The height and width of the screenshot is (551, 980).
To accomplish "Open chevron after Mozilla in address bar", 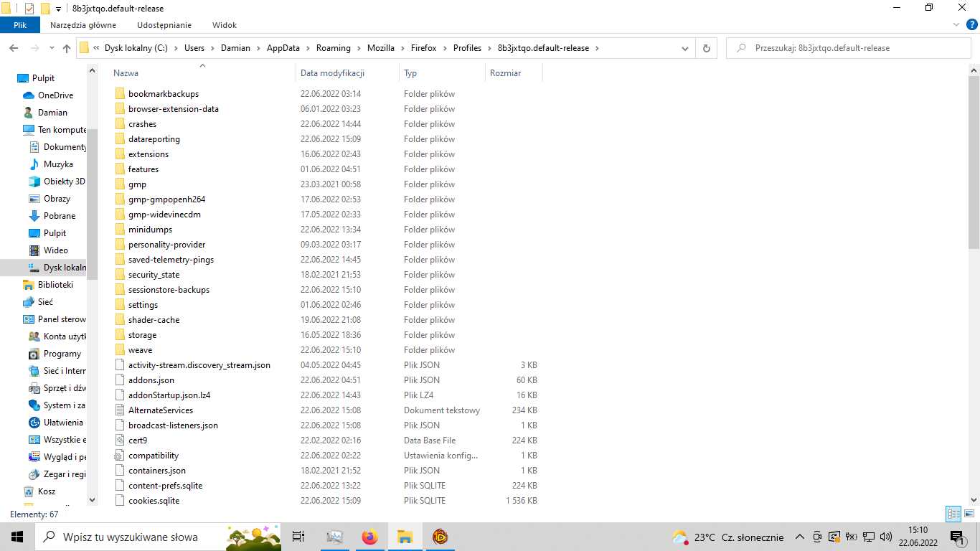I will point(402,48).
